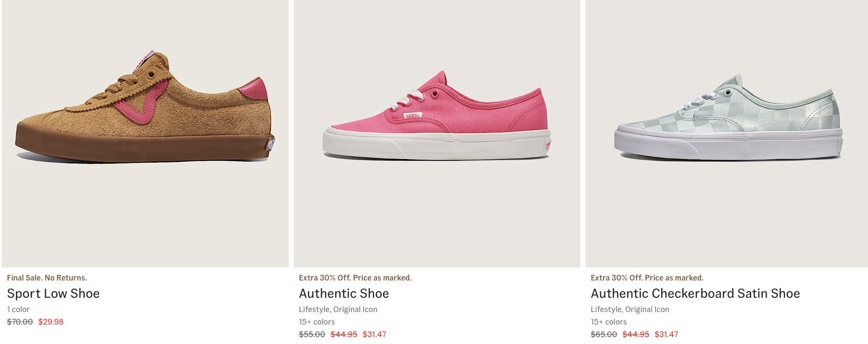Click 'Extra 30% Off' label on Checkerboard Satin Shoe

pyautogui.click(x=647, y=278)
